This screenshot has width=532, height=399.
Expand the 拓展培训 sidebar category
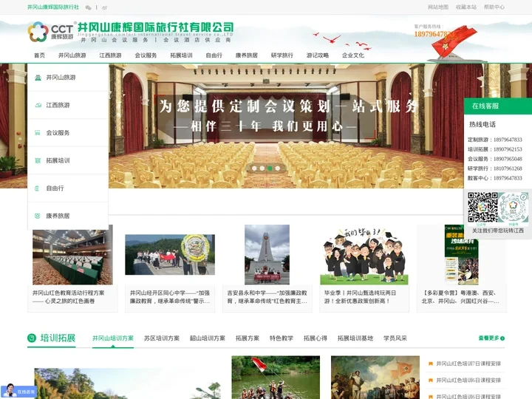pos(68,160)
